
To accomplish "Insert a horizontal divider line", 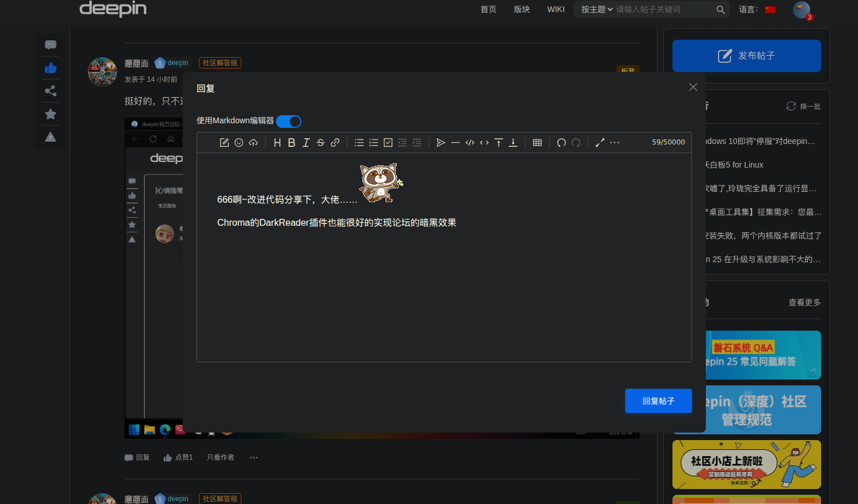I will pos(455,142).
